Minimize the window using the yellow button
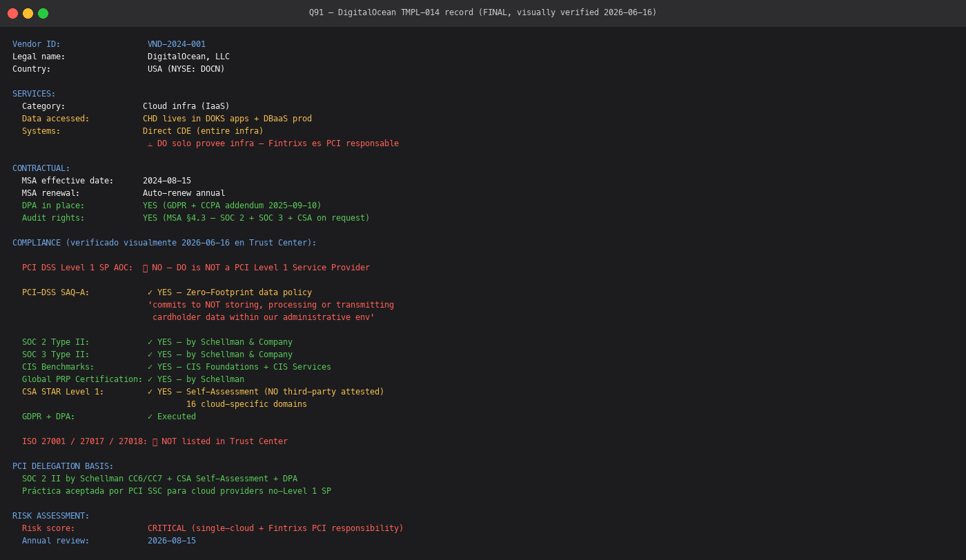This screenshot has height=560, width=966. coord(28,13)
